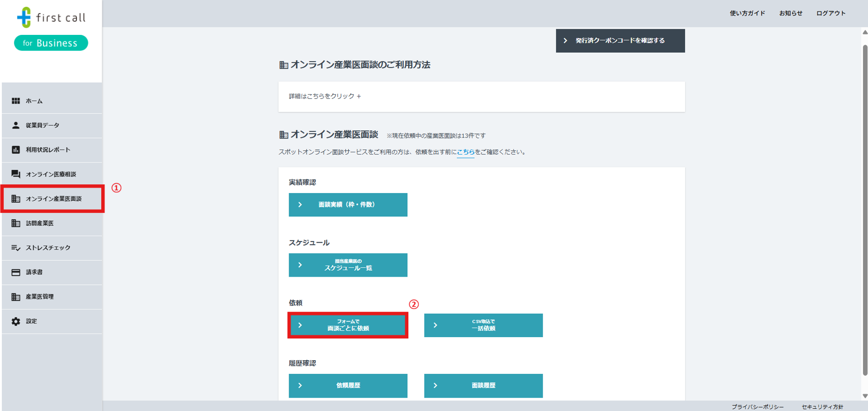868x411 pixels.
Task: Click フォームで面談ごとに依頼 button
Action: [348, 325]
